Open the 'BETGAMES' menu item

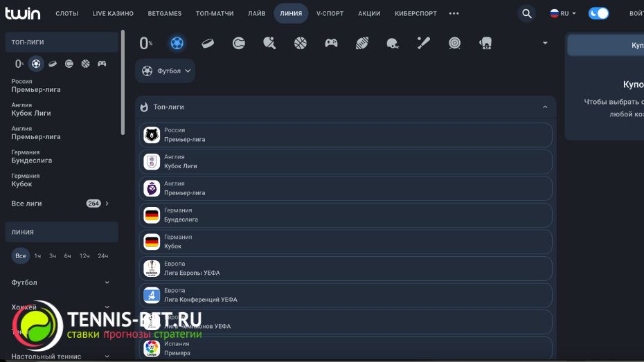tap(165, 14)
